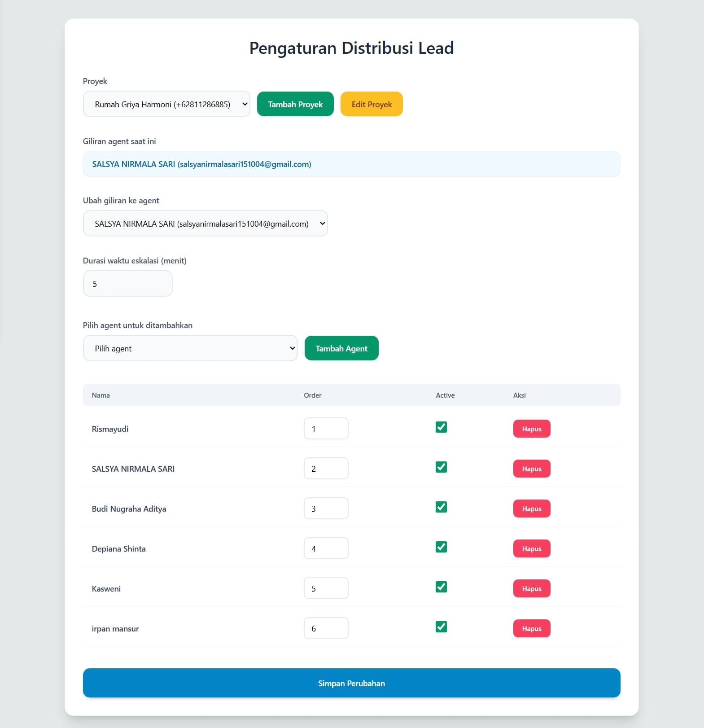Click the Pengaturan Distribusi Lead heading
The height and width of the screenshot is (728, 704).
(x=352, y=48)
